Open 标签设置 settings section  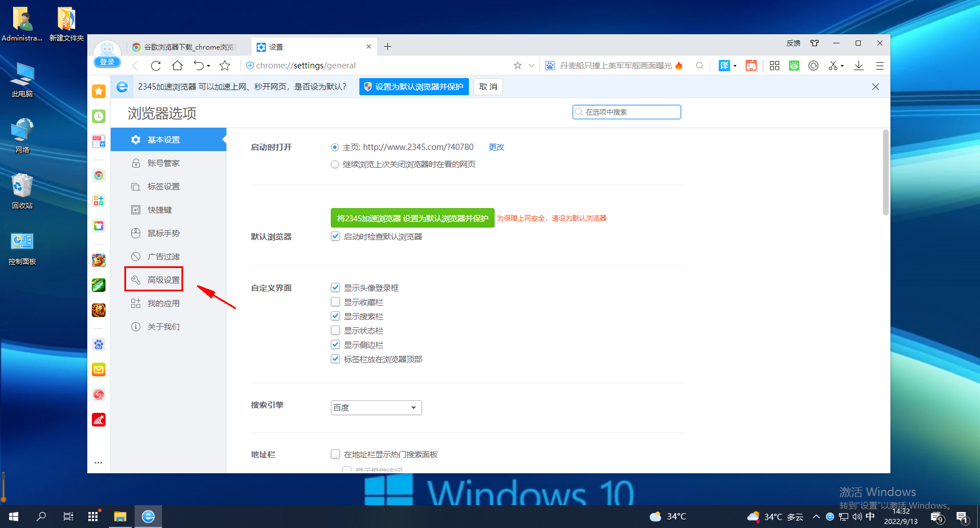[168, 186]
